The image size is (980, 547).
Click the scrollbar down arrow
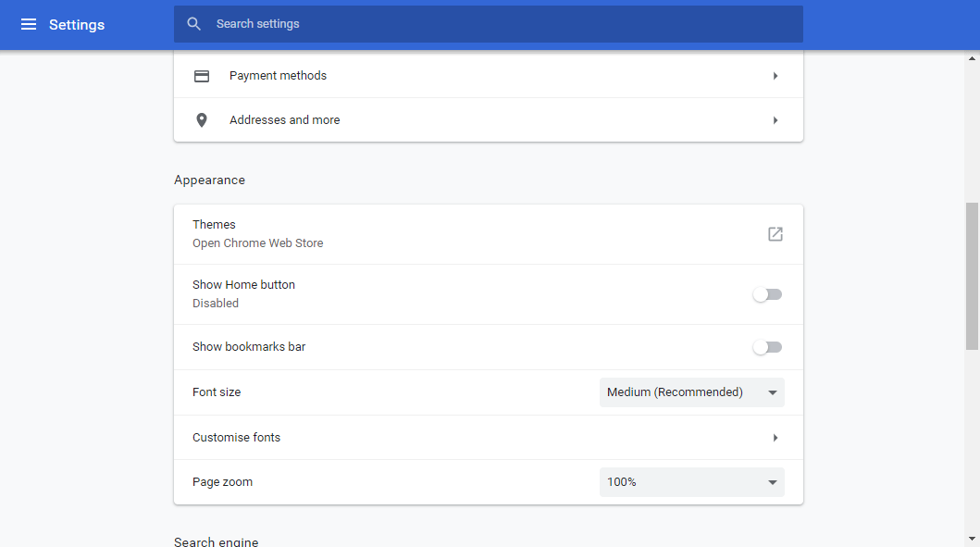pyautogui.click(x=972, y=539)
